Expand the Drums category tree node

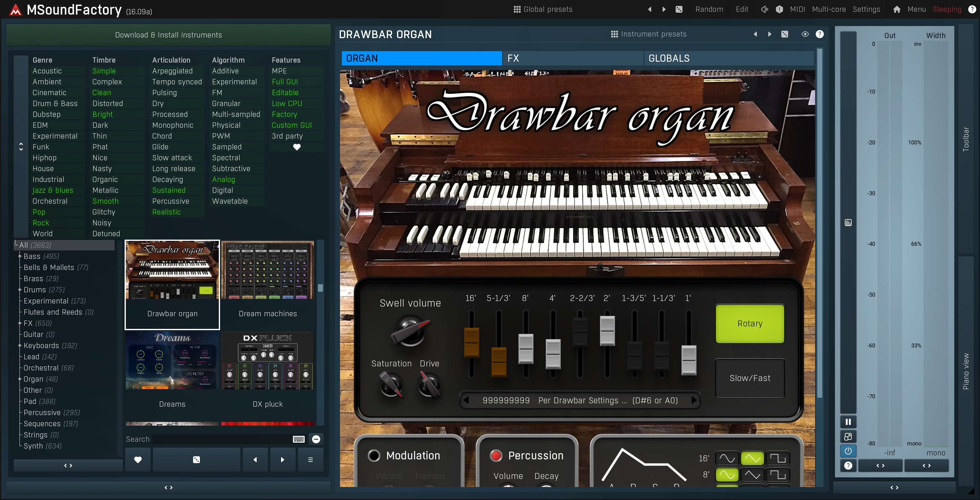coord(20,290)
